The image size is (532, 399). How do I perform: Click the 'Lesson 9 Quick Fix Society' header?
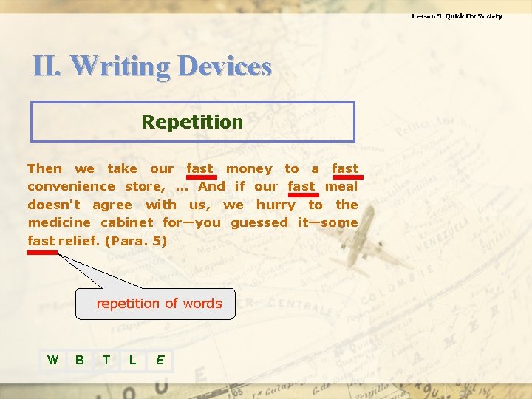[457, 16]
